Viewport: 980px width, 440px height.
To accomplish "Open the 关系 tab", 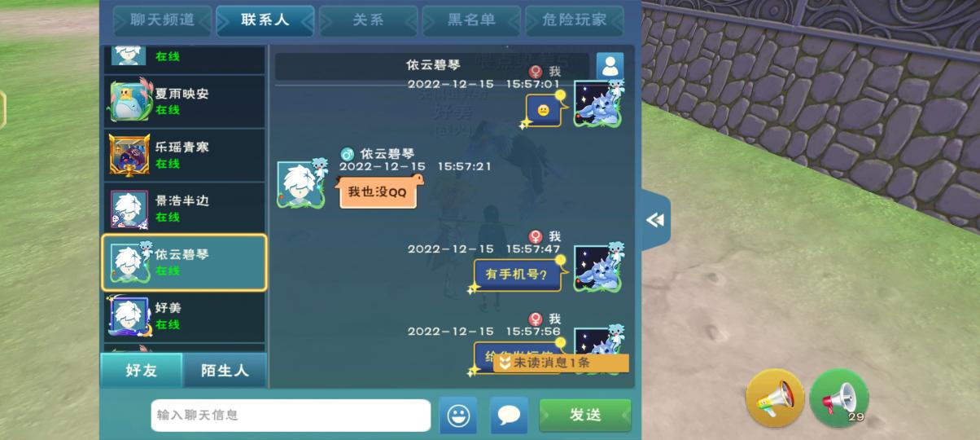I will (x=368, y=20).
